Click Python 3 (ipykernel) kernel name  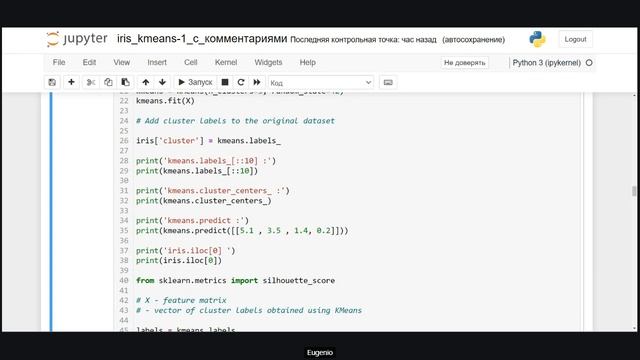pos(547,63)
